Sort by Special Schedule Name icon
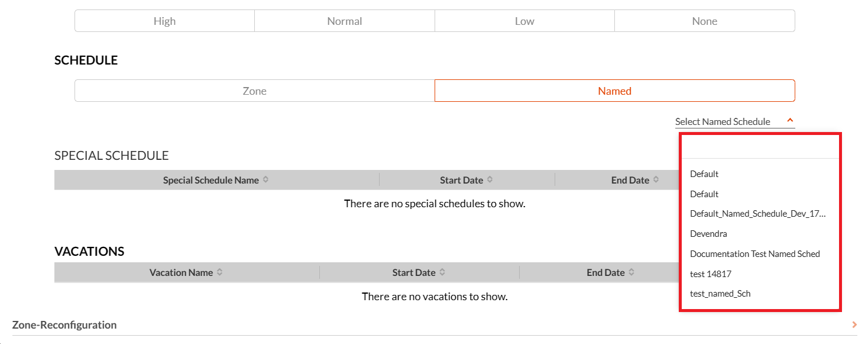The image size is (868, 344). coord(265,179)
